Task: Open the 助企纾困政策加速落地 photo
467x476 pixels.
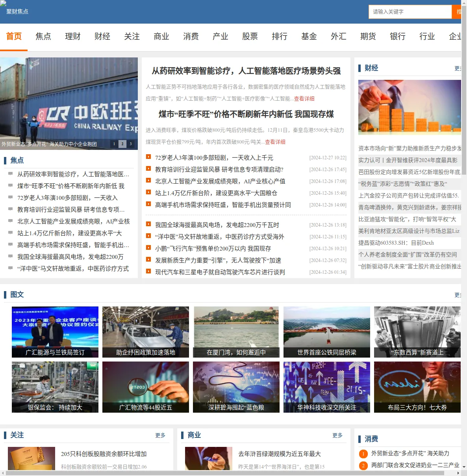Action: pyautogui.click(x=146, y=332)
